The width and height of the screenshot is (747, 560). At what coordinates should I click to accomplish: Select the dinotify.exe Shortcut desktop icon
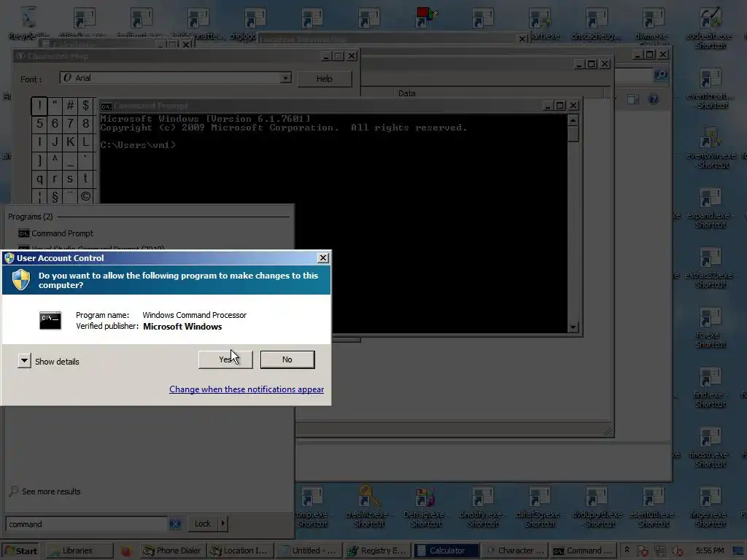(483, 507)
